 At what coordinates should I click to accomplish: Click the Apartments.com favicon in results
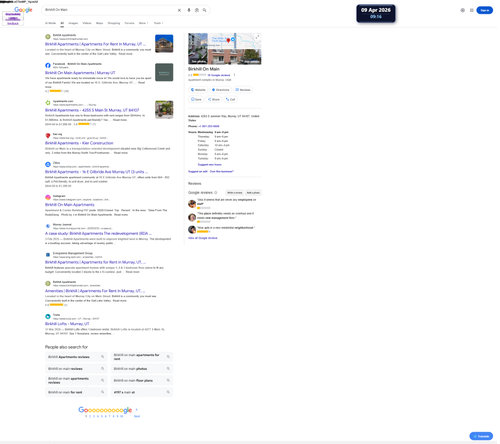[48, 103]
